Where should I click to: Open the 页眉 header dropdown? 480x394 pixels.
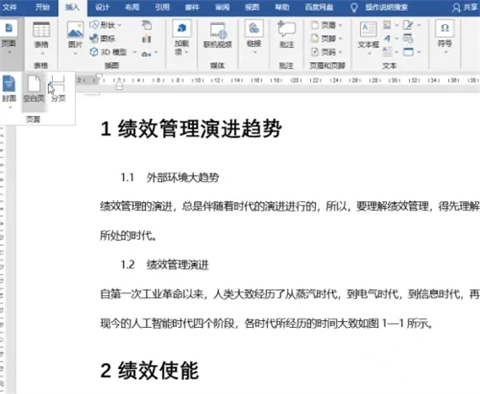[x=327, y=25]
